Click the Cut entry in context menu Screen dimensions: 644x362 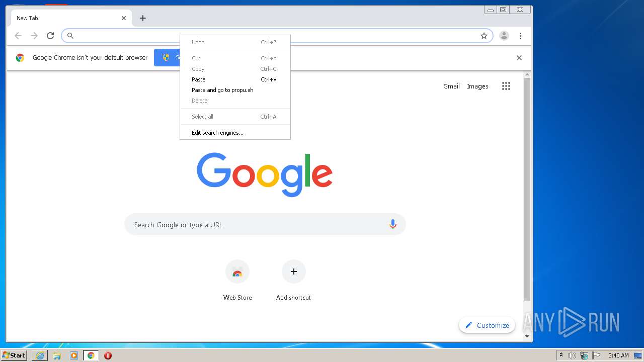235,58
